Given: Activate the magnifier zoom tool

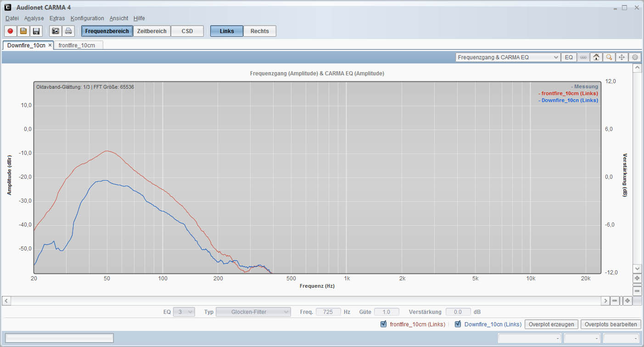Looking at the screenshot, I should pyautogui.click(x=609, y=57).
